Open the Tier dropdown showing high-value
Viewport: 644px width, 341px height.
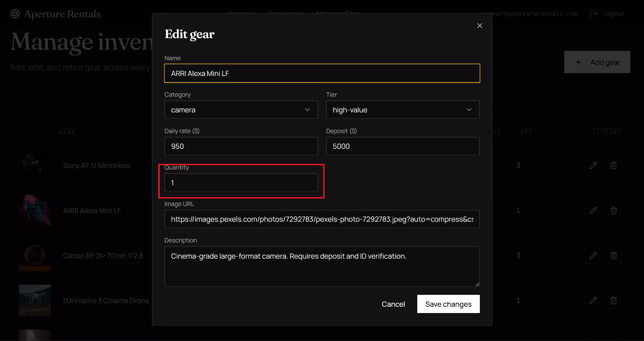[x=403, y=110]
